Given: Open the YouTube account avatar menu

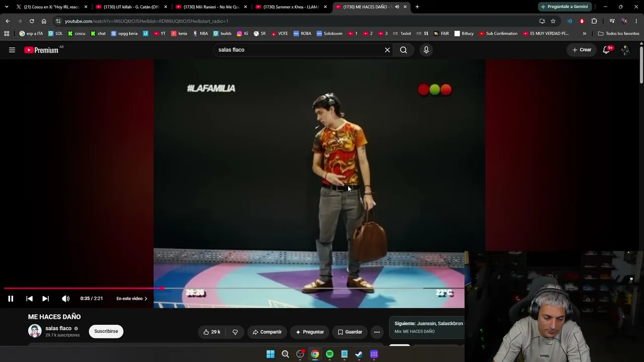Looking at the screenshot, I should [x=625, y=50].
